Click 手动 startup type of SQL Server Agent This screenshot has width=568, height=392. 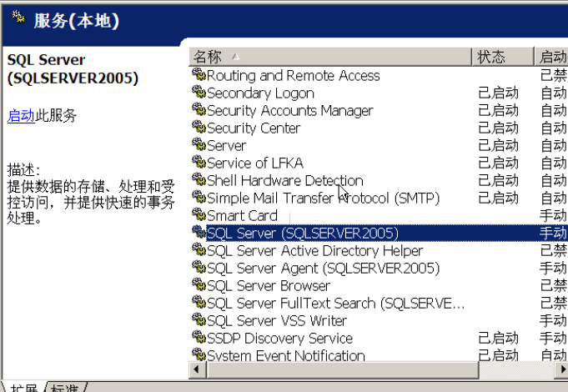(x=554, y=268)
